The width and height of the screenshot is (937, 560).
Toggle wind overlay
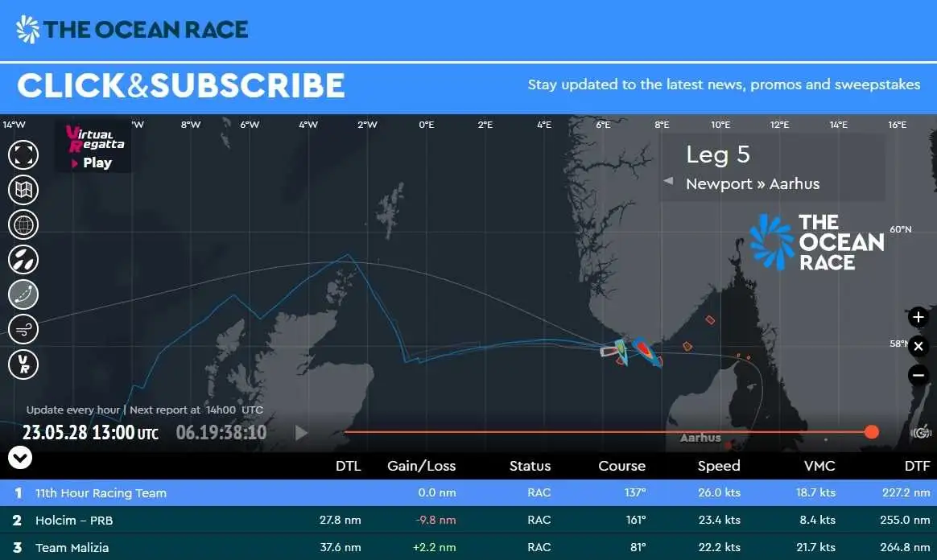pyautogui.click(x=23, y=329)
